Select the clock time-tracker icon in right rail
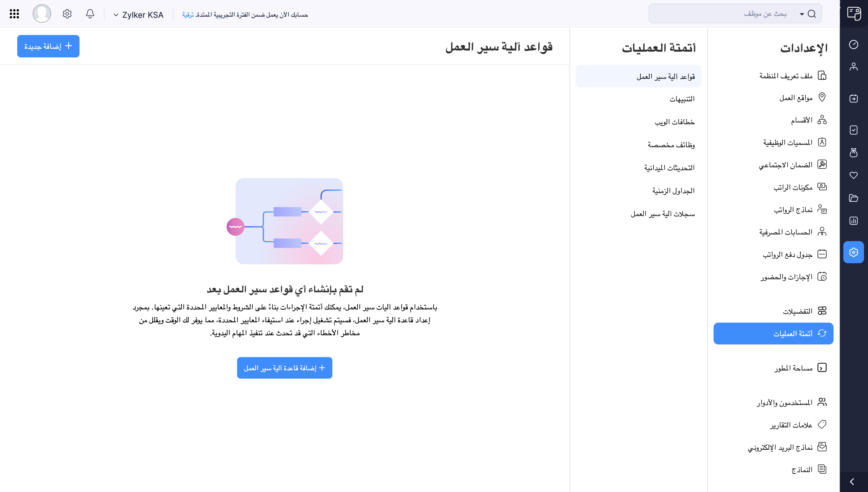 pyautogui.click(x=854, y=44)
